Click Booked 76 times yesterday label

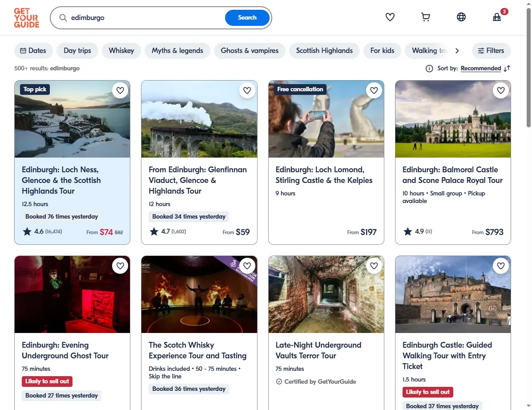click(61, 217)
